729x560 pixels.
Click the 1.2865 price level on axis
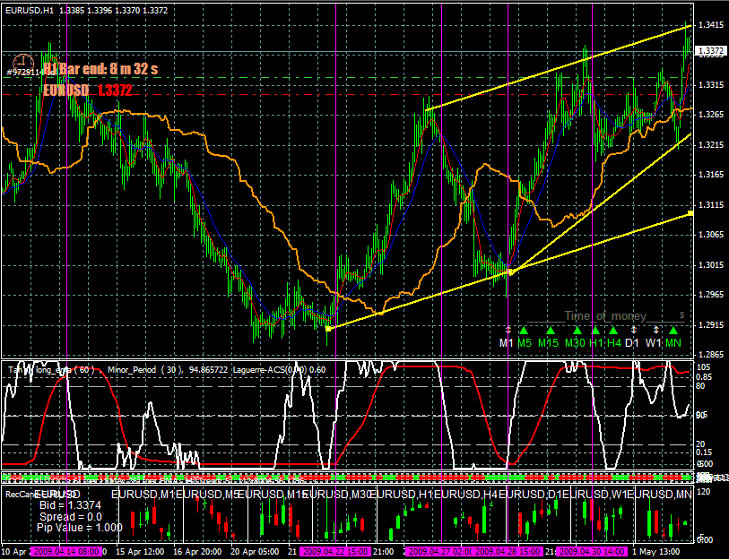click(x=711, y=355)
